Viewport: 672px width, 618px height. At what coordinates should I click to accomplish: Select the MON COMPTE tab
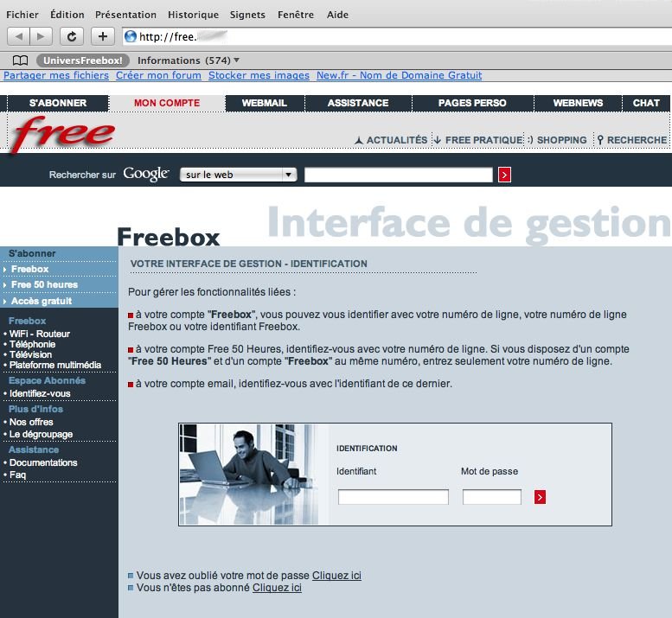point(167,103)
